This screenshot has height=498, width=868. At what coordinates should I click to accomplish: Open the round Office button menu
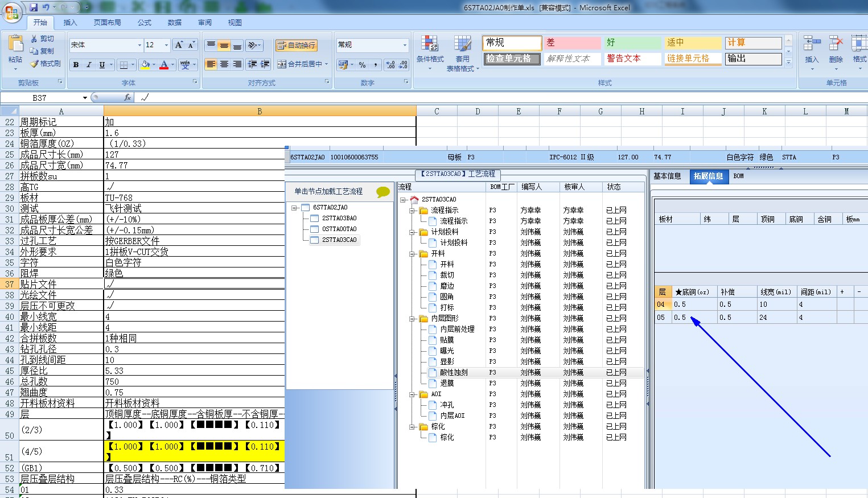[11, 11]
